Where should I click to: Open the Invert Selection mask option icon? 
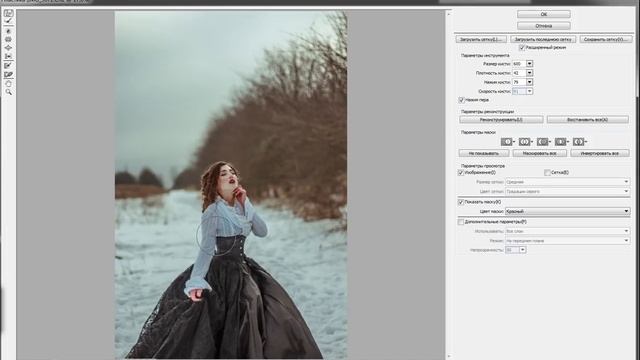coord(579,142)
